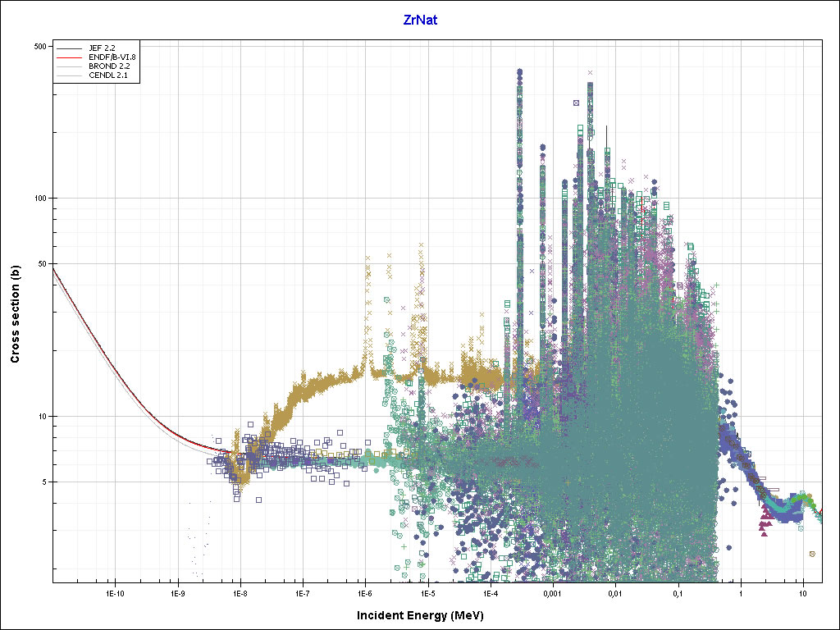Select the BROND 2.2 legend entry
The width and height of the screenshot is (840, 630).
[107, 66]
